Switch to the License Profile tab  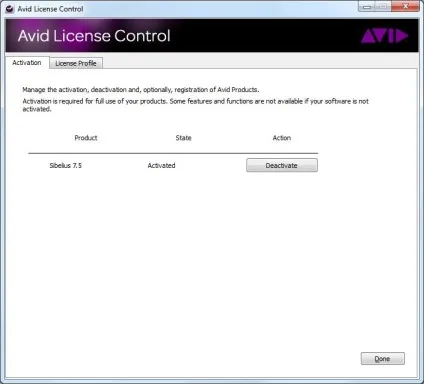pos(76,63)
